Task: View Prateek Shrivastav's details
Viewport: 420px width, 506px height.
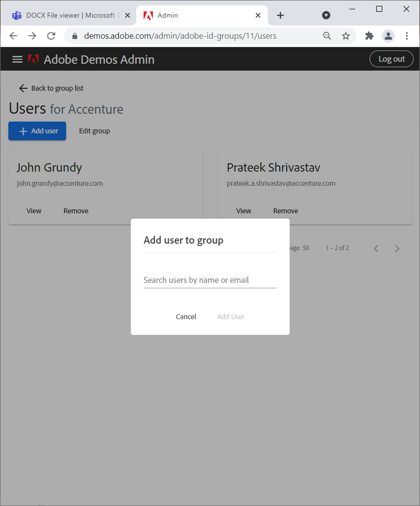Action: click(244, 211)
